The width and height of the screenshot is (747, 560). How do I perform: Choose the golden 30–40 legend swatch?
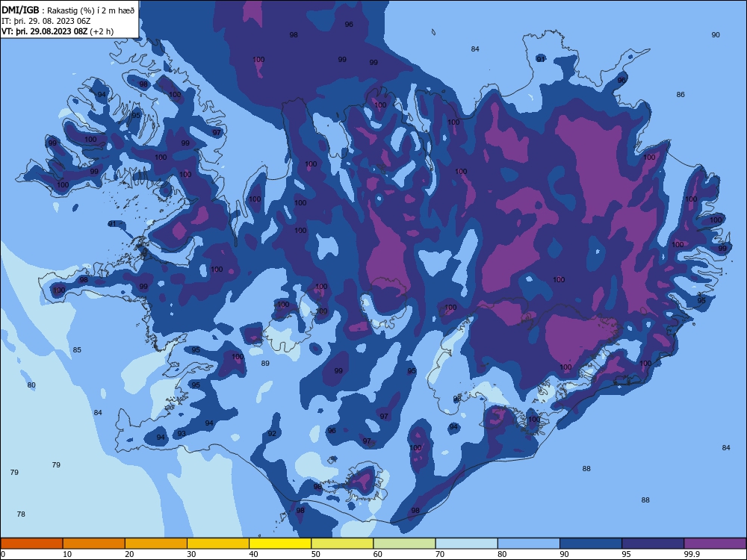[x=218, y=544]
